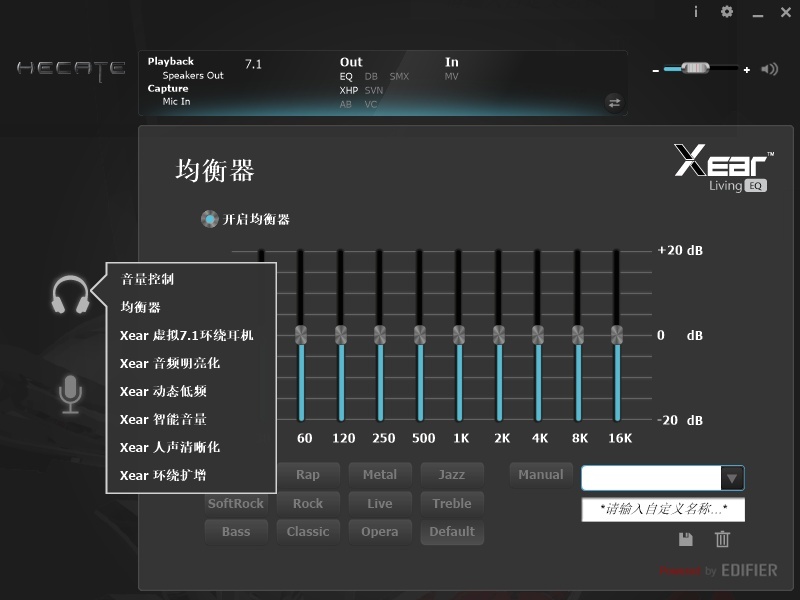
Task: Apply the Bass EQ preset
Action: coord(236,532)
